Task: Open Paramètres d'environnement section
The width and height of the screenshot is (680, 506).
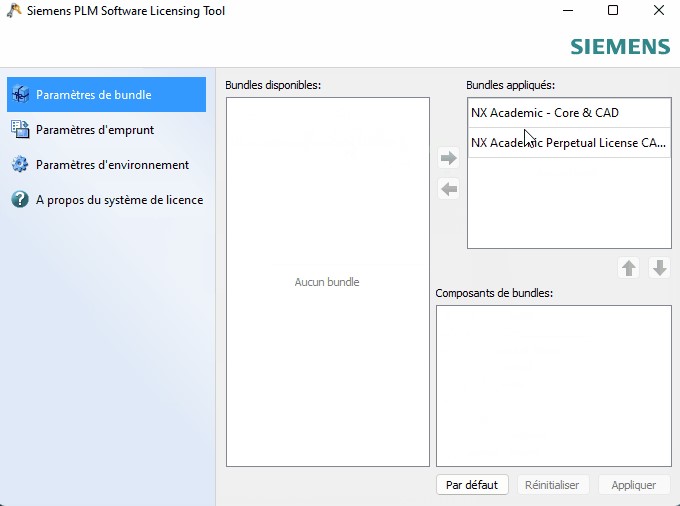Action: [106, 165]
